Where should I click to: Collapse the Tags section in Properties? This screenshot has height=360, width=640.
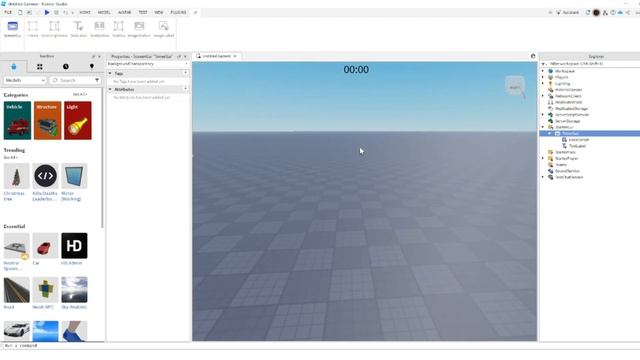tap(110, 73)
